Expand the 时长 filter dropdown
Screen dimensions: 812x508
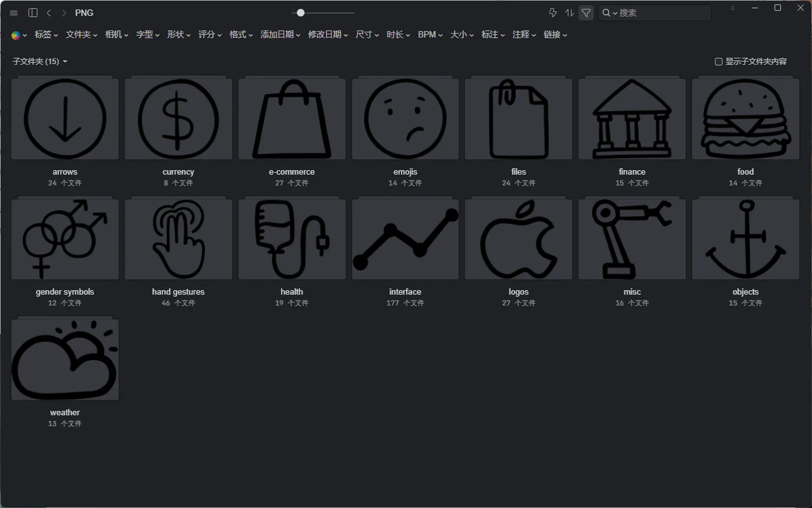coord(398,35)
